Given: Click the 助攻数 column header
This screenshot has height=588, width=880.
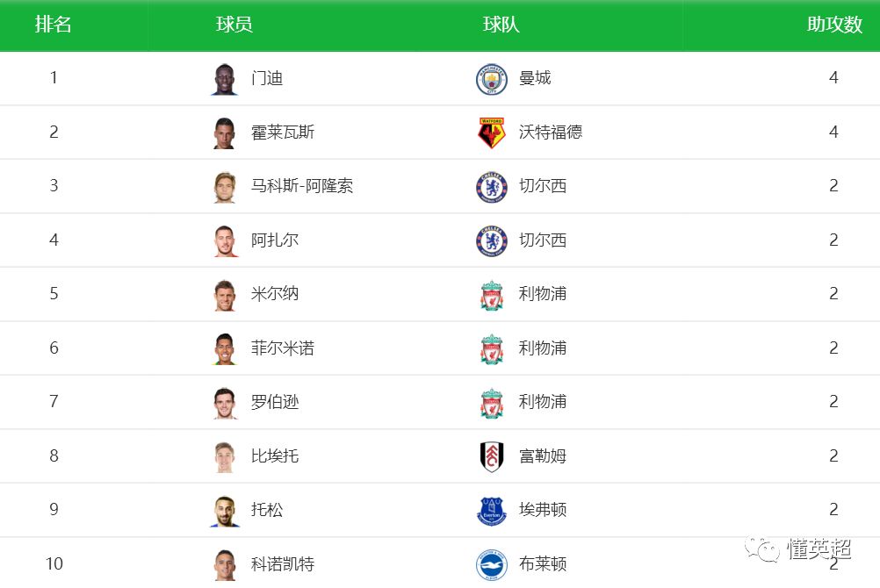Looking at the screenshot, I should click(x=834, y=24).
